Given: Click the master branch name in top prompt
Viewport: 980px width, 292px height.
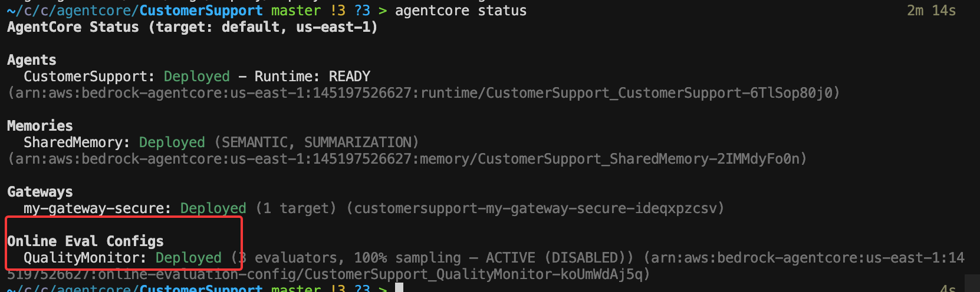Looking at the screenshot, I should [295, 11].
